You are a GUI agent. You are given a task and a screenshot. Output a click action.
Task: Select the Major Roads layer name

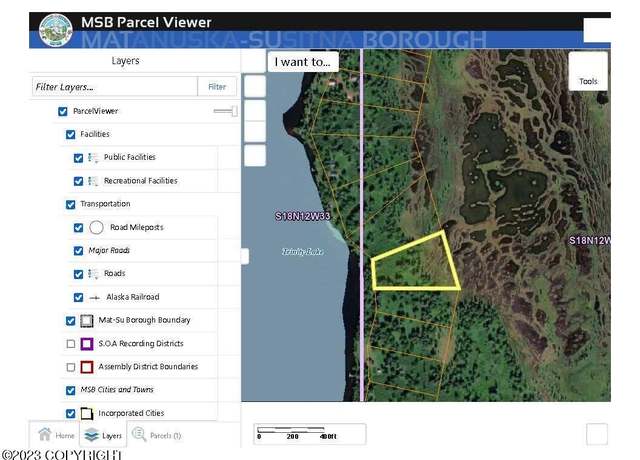pyautogui.click(x=109, y=250)
